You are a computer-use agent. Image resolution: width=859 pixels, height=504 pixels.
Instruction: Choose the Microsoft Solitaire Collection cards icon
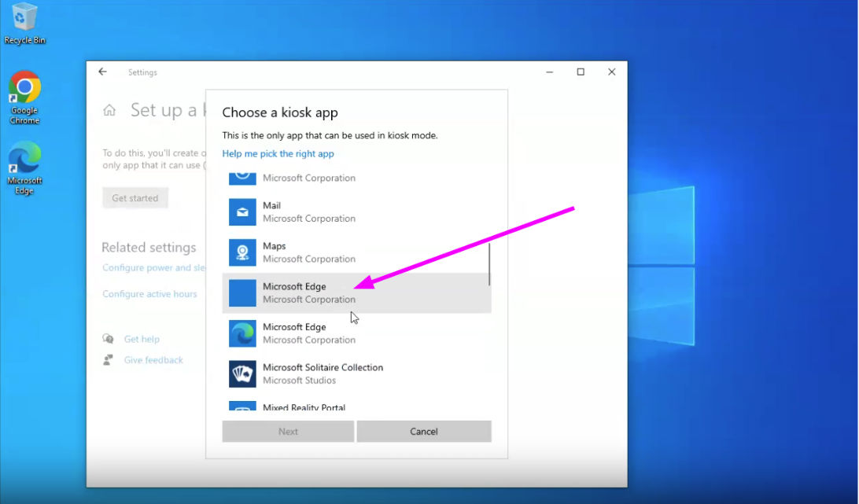point(242,373)
